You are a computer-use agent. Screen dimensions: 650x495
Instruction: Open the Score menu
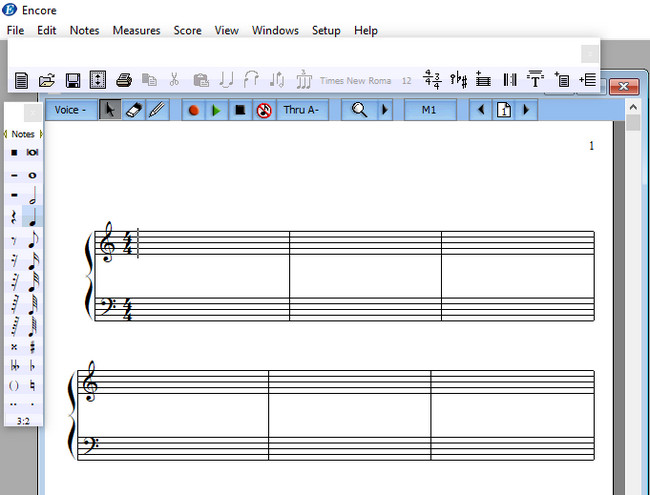187,30
